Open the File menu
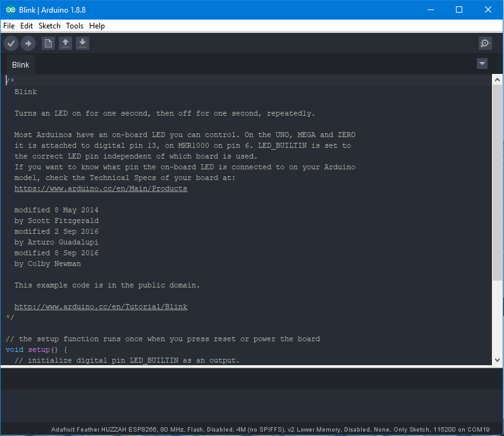This screenshot has height=436, width=504. (9, 26)
